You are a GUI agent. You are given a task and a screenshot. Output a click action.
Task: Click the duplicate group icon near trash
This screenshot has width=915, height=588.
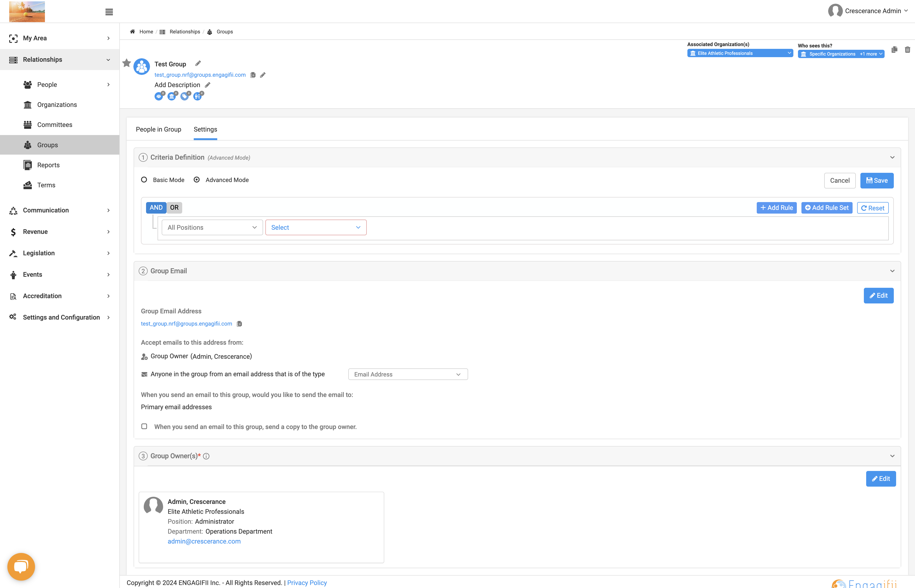point(894,50)
